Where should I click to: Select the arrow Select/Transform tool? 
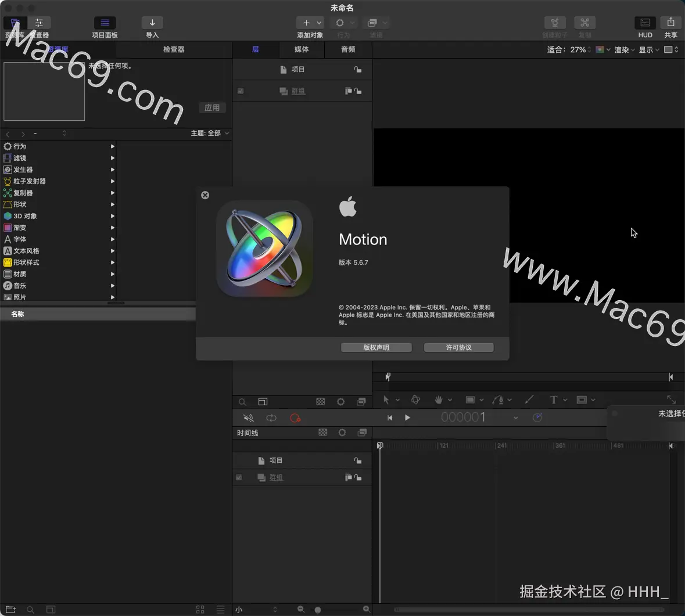pyautogui.click(x=386, y=399)
